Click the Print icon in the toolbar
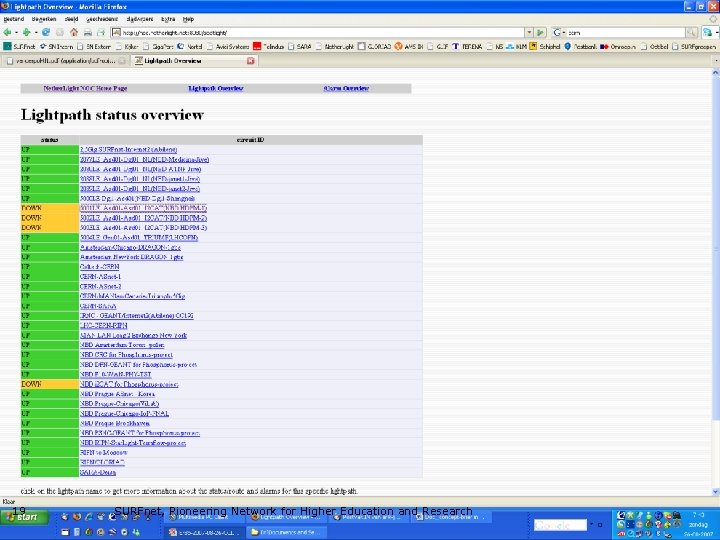This screenshot has width=720, height=540. click(88, 33)
